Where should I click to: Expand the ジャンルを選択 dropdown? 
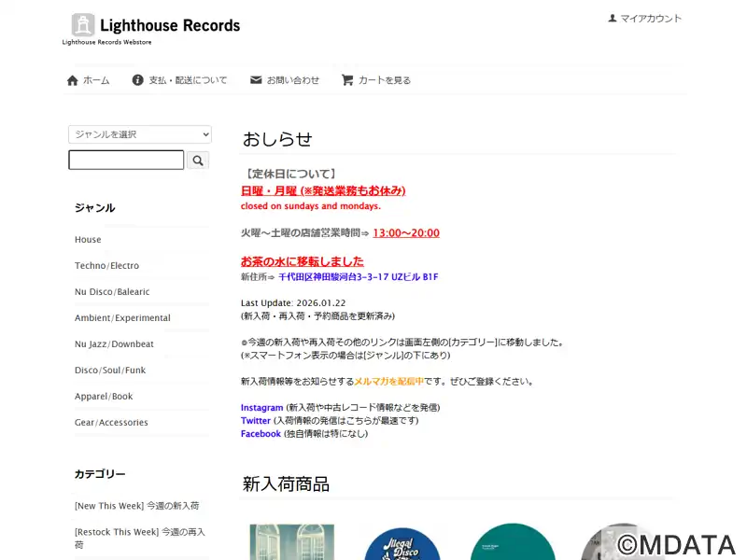140,134
